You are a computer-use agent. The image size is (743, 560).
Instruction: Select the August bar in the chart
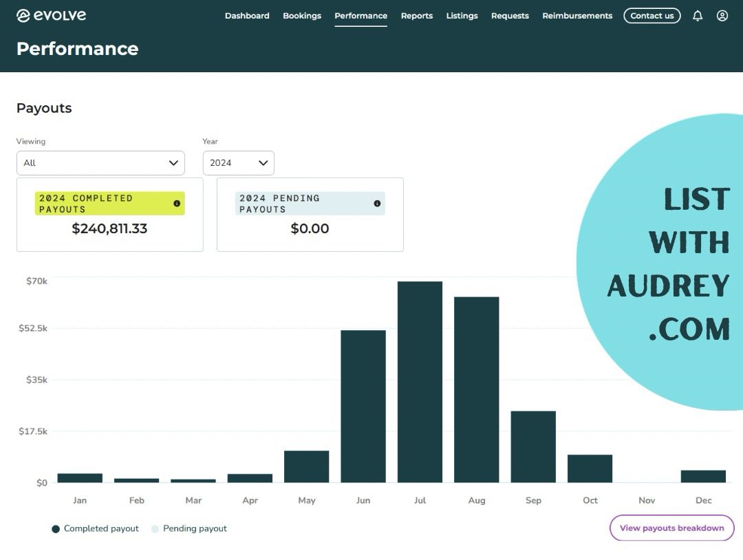click(476, 389)
